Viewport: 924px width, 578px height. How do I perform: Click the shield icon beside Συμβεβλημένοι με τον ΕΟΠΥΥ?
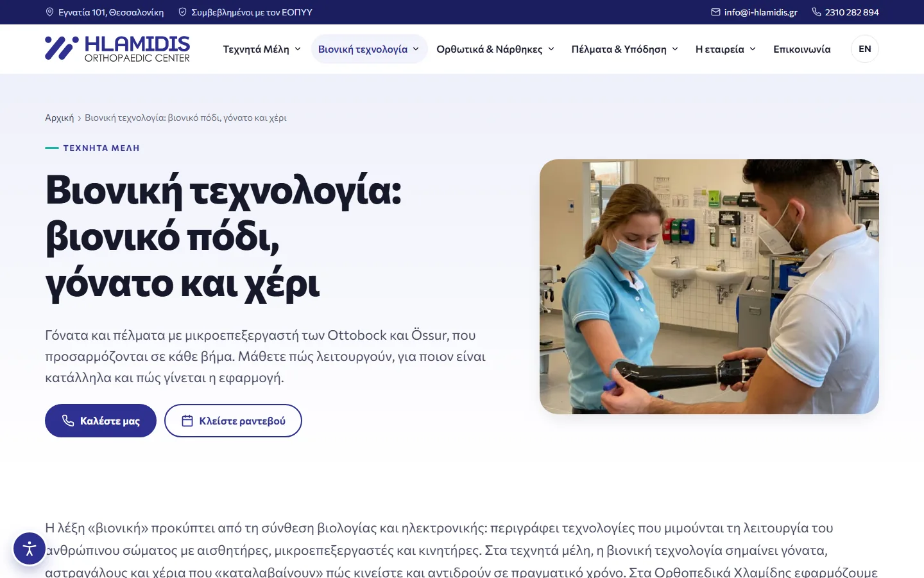[x=182, y=12]
